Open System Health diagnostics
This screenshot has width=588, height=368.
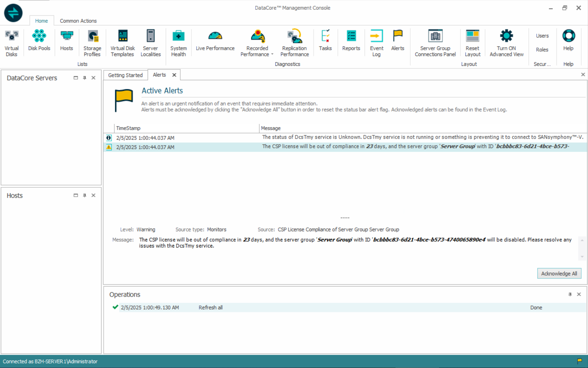pyautogui.click(x=178, y=43)
